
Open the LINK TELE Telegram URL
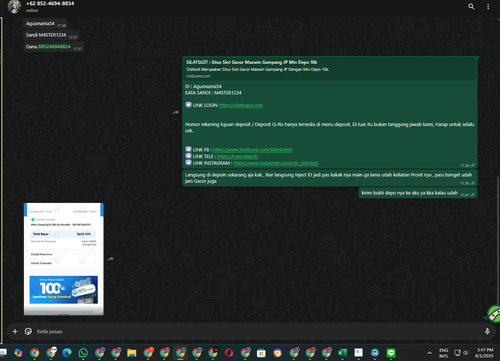tap(237, 156)
